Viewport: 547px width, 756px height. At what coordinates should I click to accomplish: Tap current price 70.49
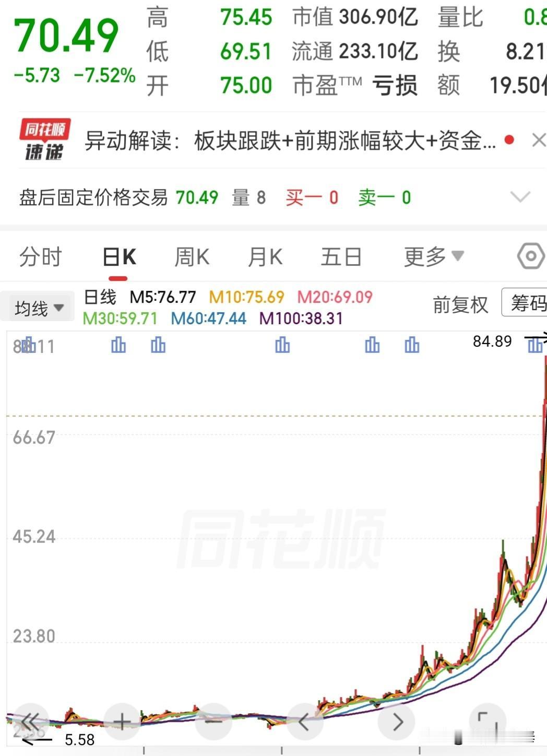[66, 35]
